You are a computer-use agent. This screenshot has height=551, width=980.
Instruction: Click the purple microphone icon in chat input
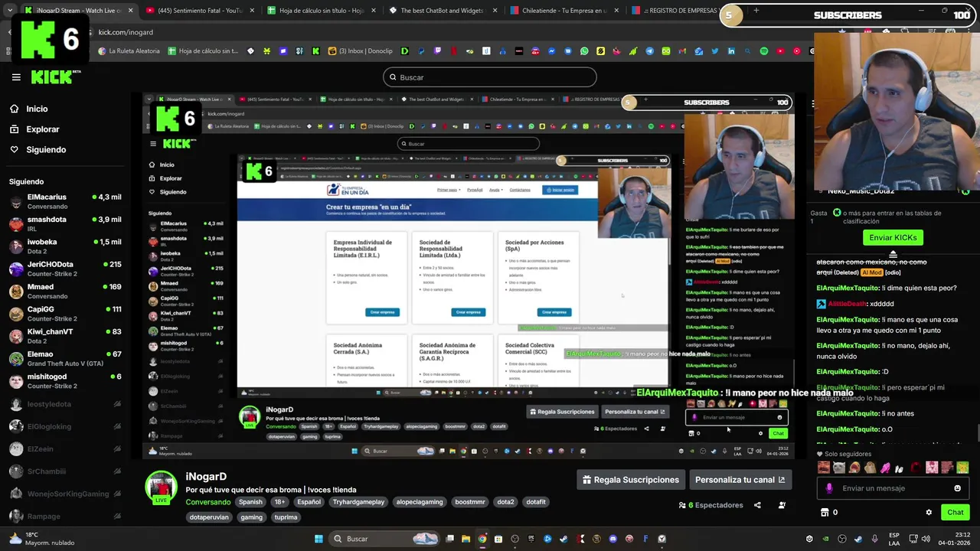coord(829,488)
